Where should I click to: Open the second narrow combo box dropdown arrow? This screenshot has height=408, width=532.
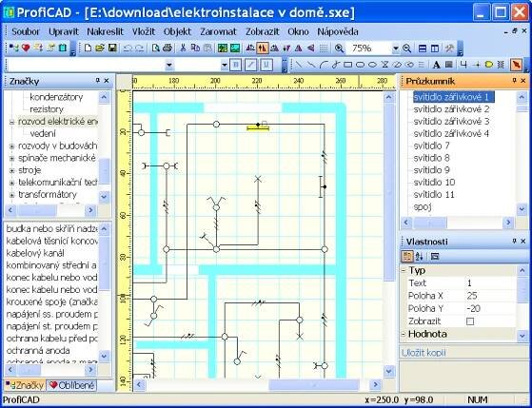point(225,65)
